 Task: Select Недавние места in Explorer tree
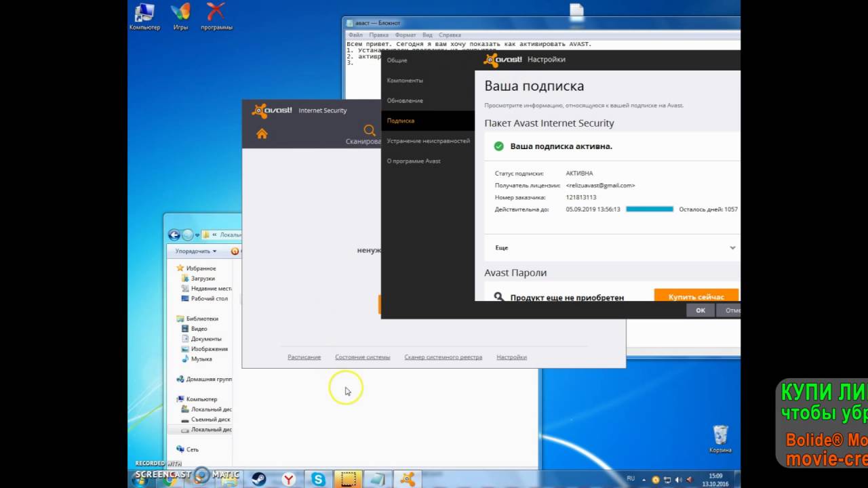207,289
